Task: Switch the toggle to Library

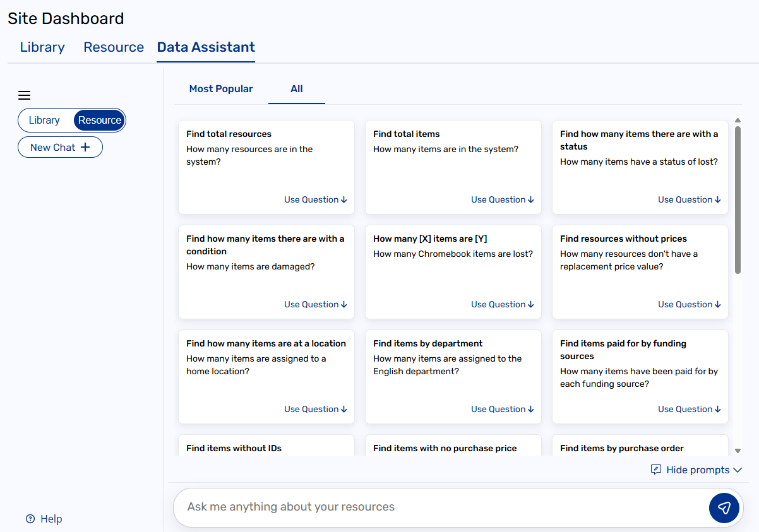Action: (x=44, y=120)
